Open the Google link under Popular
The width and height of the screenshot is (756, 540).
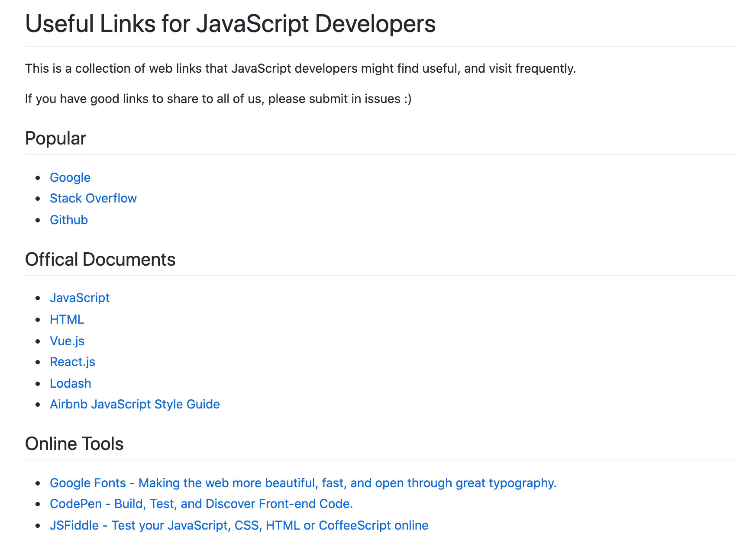point(70,177)
